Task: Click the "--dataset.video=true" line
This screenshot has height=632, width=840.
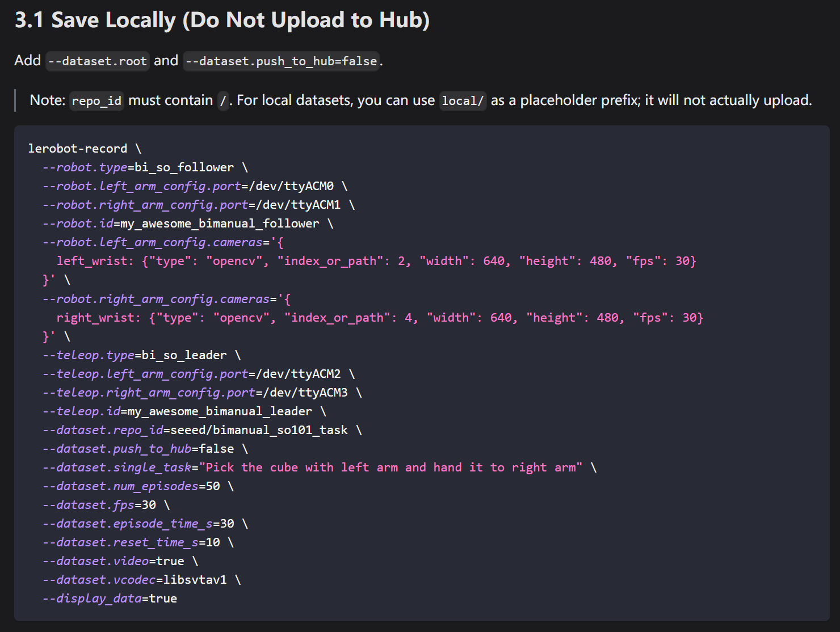Action: [x=120, y=561]
